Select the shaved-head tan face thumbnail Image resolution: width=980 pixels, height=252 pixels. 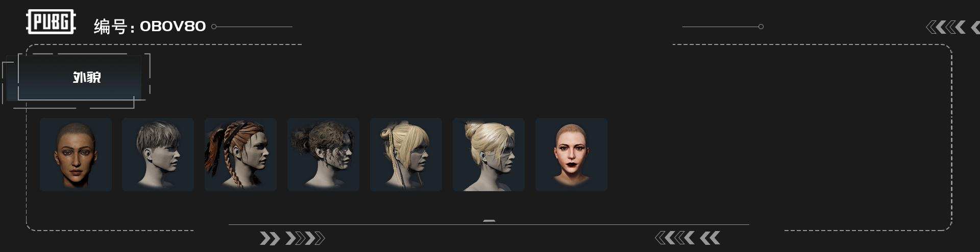point(76,154)
